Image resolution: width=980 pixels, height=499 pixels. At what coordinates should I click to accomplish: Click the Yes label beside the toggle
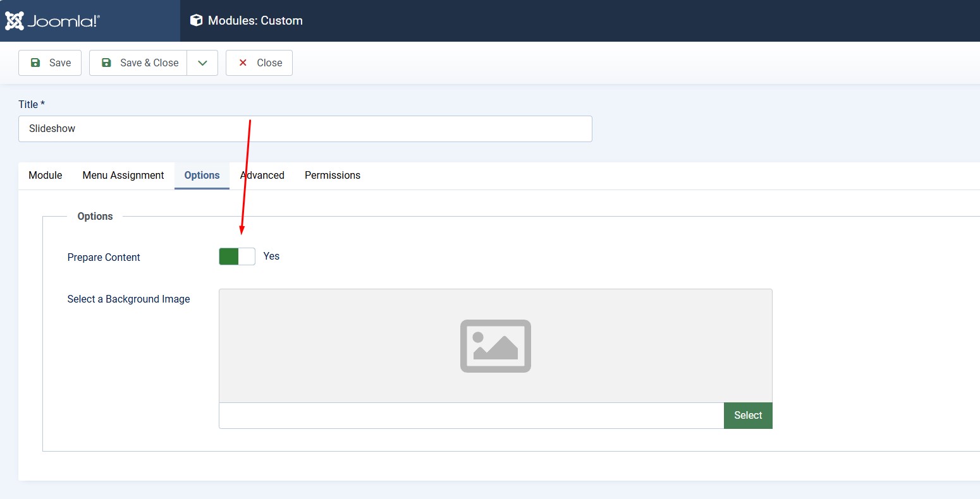[x=271, y=256]
